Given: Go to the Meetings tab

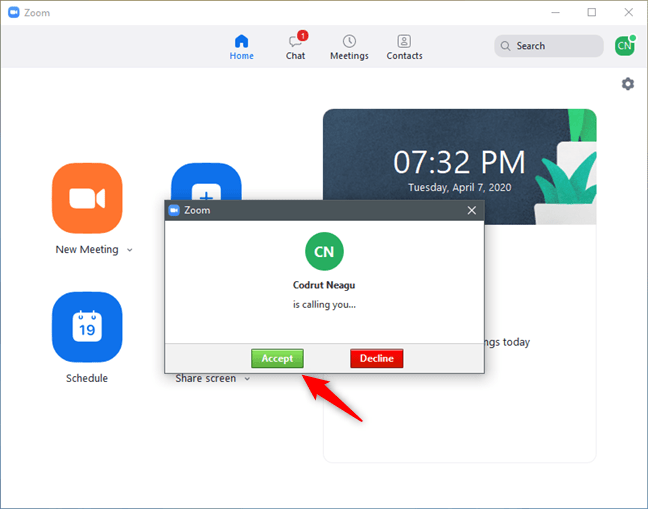Looking at the screenshot, I should [349, 47].
